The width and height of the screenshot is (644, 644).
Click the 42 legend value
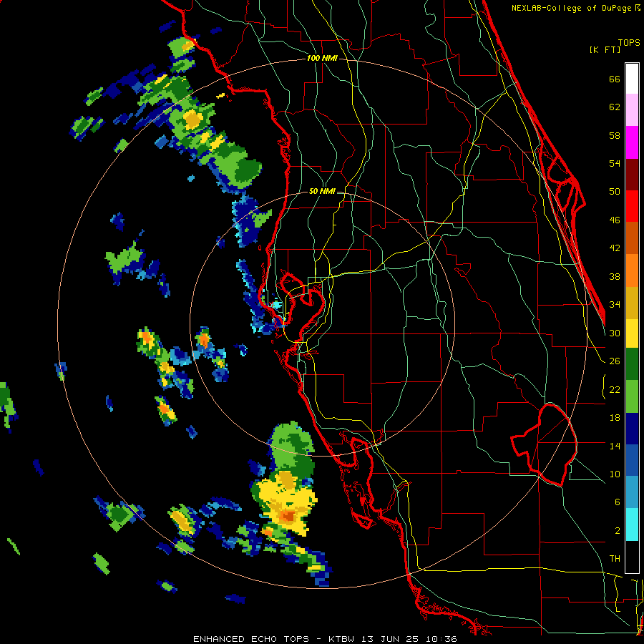click(x=615, y=248)
